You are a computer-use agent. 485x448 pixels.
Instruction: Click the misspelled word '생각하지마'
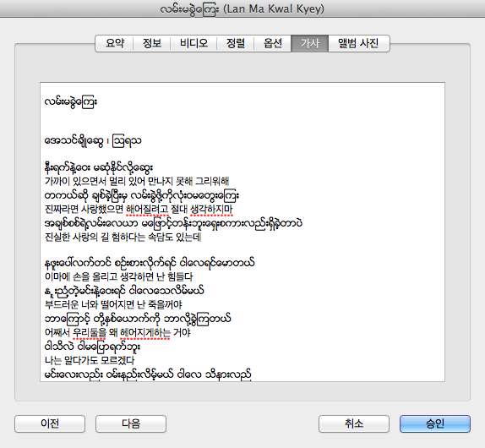pyautogui.click(x=211, y=209)
